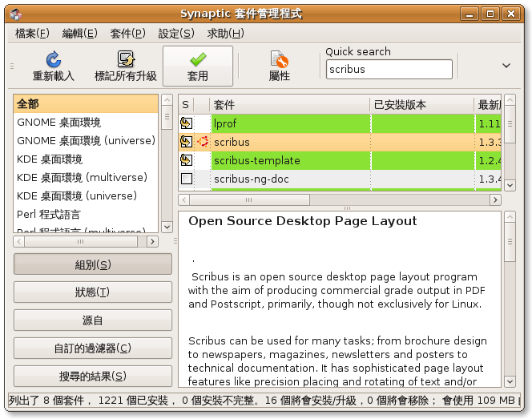Click the 狀態(T) status button
Screen dimensions: 532x419
click(x=93, y=292)
